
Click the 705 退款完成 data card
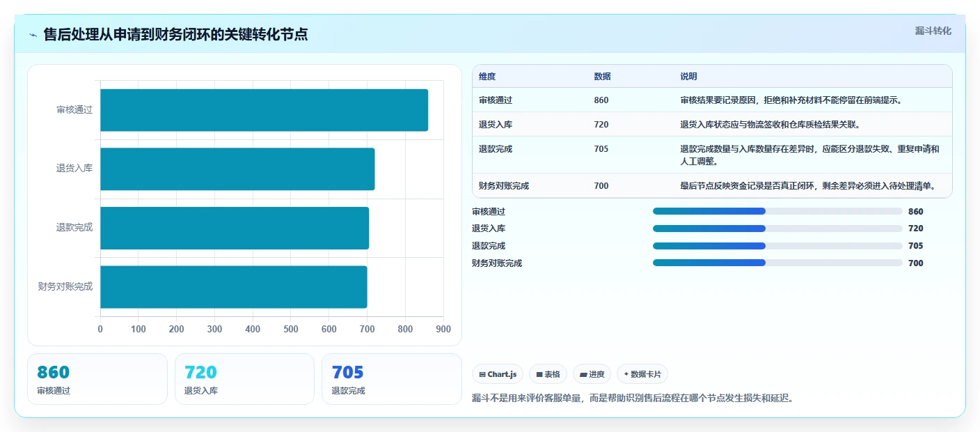pyautogui.click(x=392, y=379)
